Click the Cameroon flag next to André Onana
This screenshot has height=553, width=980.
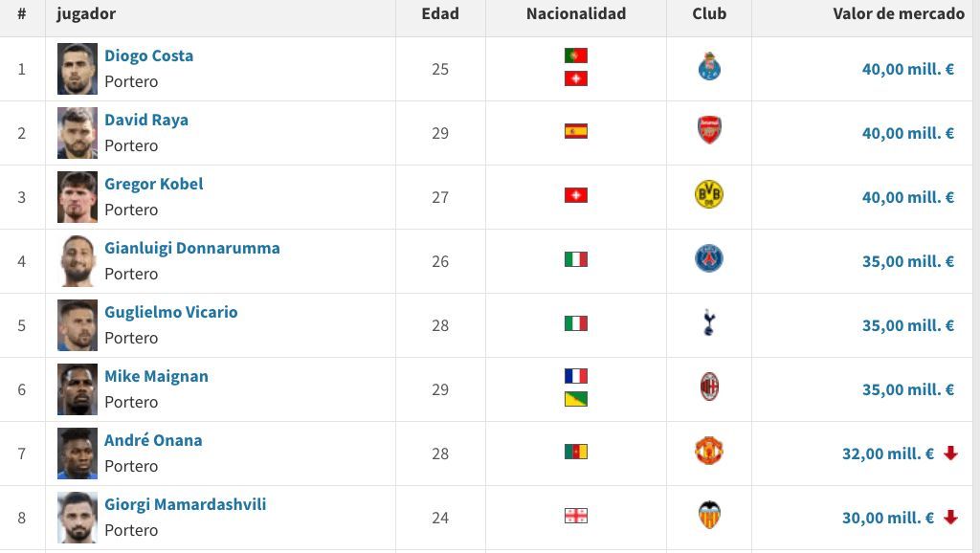click(575, 453)
